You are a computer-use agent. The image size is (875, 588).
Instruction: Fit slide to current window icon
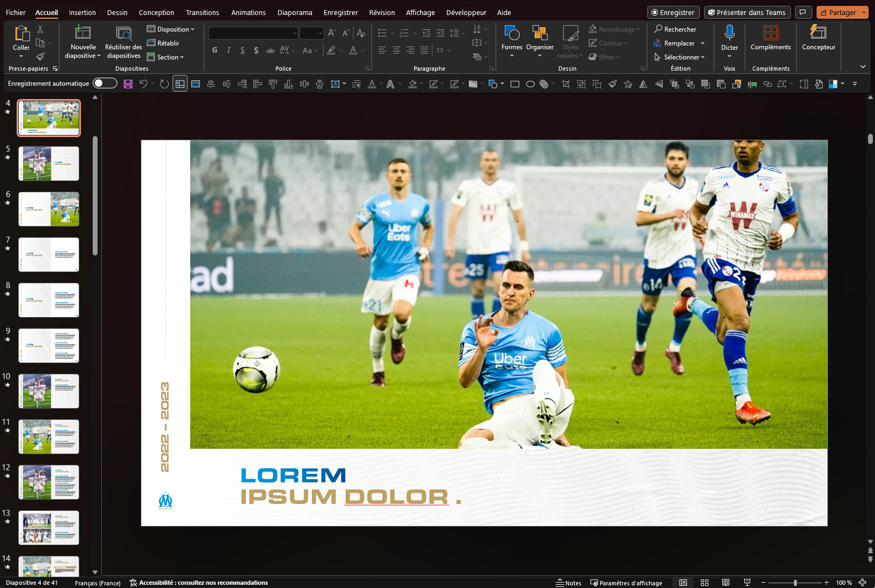[x=863, y=583]
